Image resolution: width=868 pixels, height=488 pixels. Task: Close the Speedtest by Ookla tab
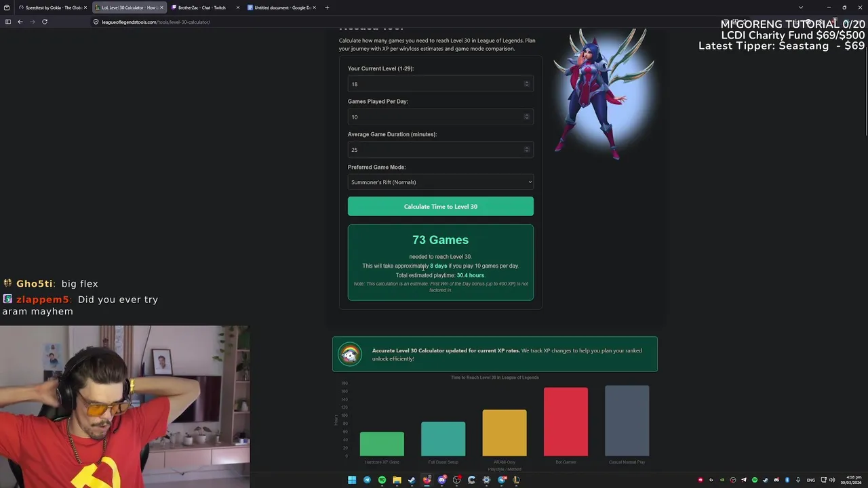(85, 7)
